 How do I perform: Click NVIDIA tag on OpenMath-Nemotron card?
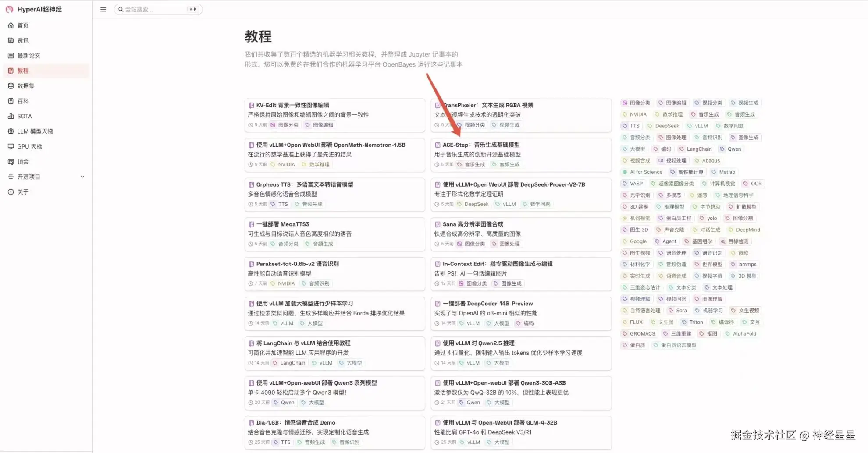283,164
